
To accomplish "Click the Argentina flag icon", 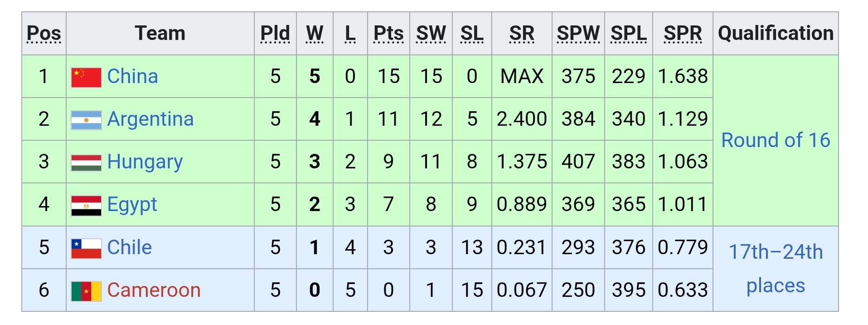I will tap(86, 120).
